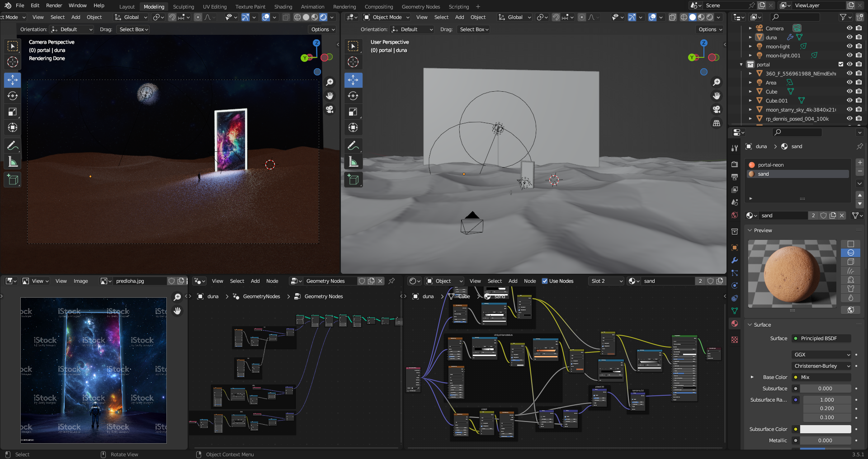Open the Slot 2 material slot dropdown
Image resolution: width=868 pixels, height=459 pixels.
click(x=607, y=281)
